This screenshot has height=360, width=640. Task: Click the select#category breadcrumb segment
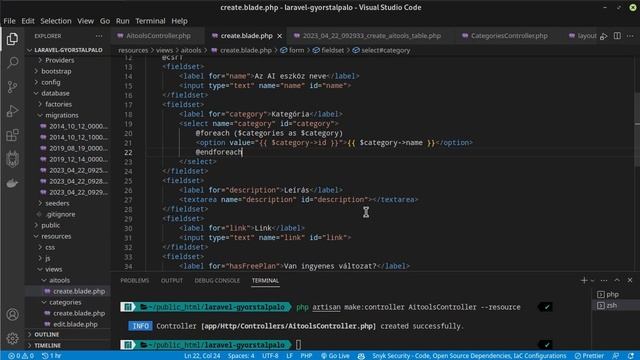(381, 50)
